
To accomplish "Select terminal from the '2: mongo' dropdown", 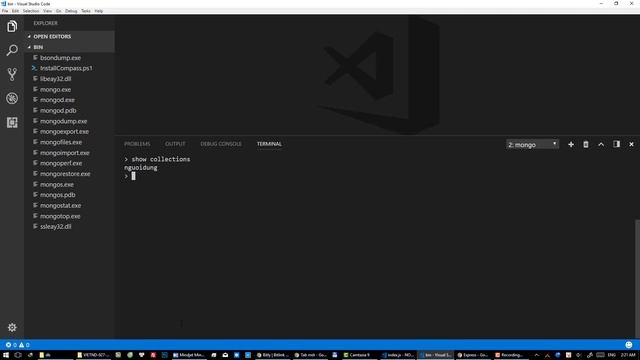I will point(532,144).
